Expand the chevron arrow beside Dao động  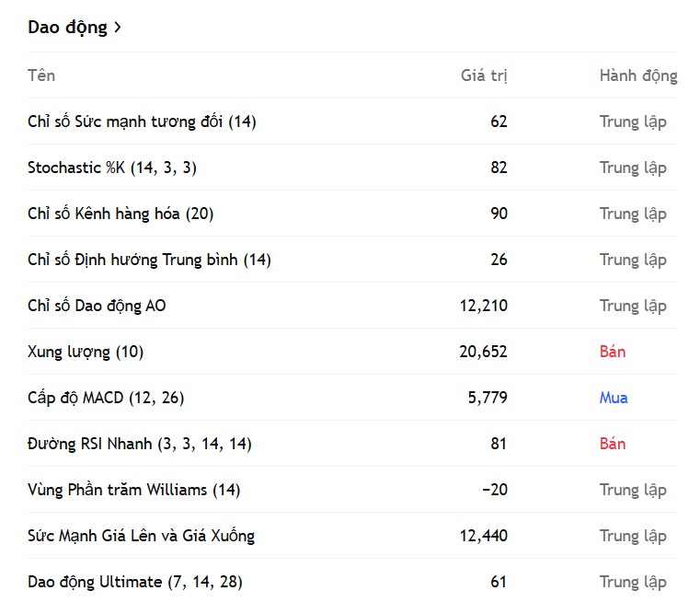click(x=118, y=28)
